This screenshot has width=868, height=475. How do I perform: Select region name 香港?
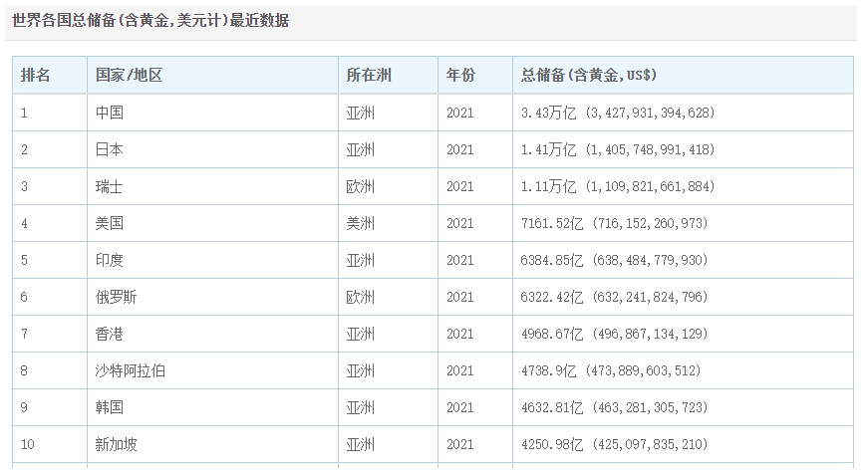click(109, 334)
